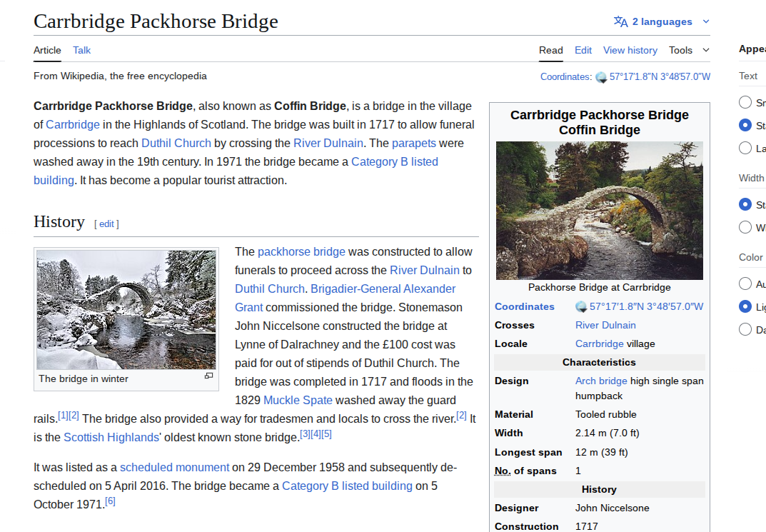Jump to citation reference number 6
This screenshot has width=766, height=532.
tap(110, 501)
